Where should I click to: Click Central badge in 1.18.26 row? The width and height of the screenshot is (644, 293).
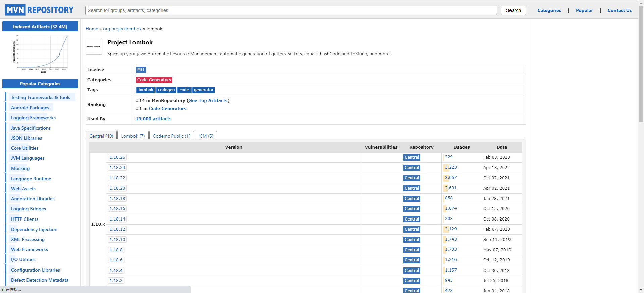point(412,157)
